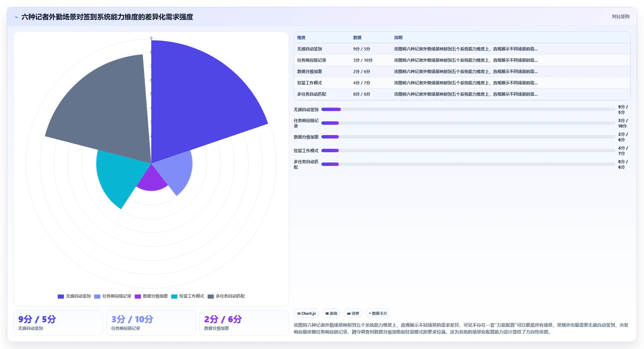This screenshot has width=644, height=349.
Task: Open the 3分 / 10分 data card
Action: pos(151,323)
